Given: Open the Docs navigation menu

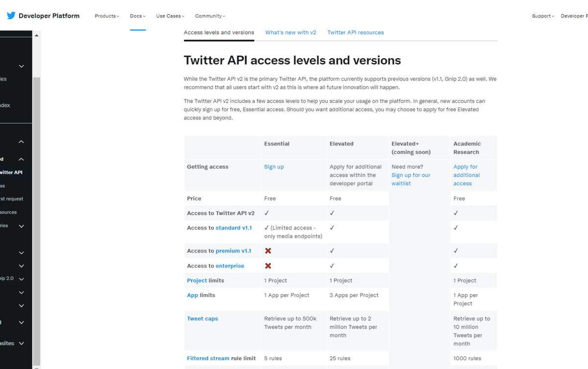Looking at the screenshot, I should pos(138,16).
